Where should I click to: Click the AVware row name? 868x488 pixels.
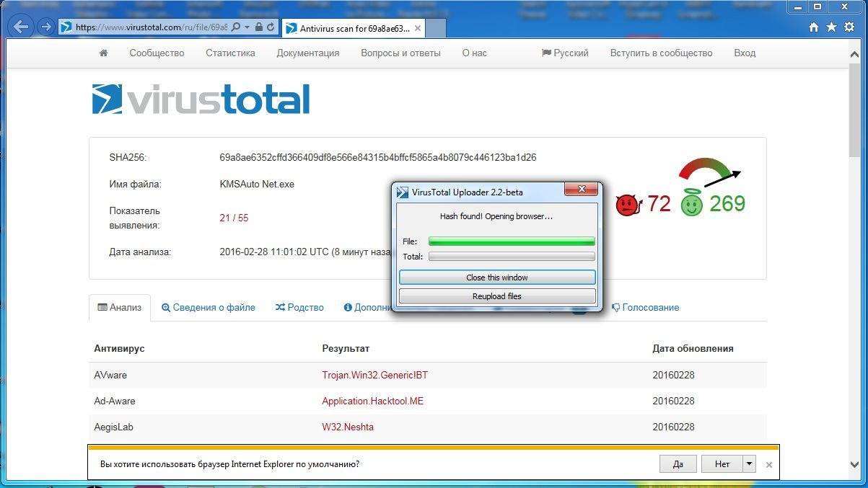pos(110,375)
